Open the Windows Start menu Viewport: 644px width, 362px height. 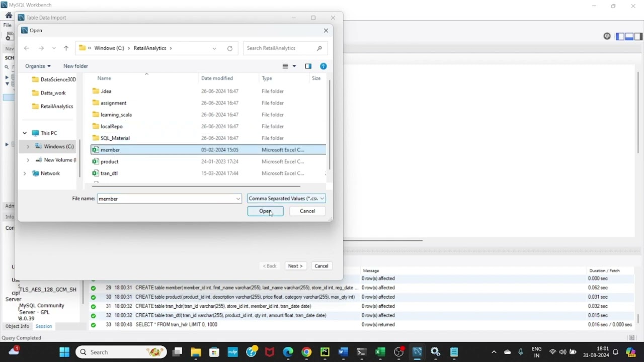[x=64, y=352]
